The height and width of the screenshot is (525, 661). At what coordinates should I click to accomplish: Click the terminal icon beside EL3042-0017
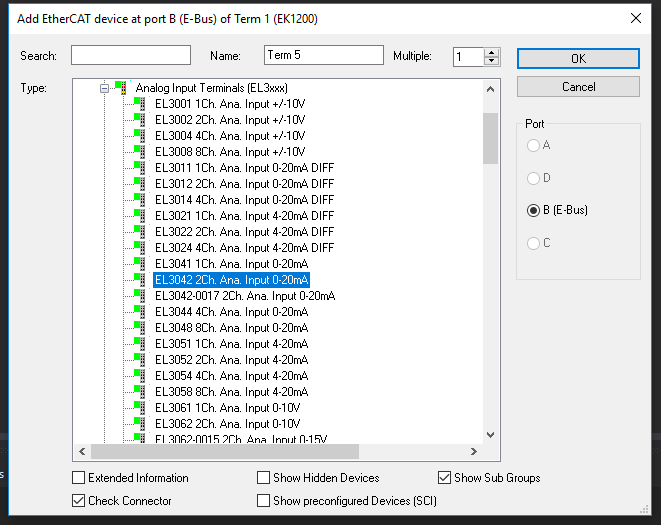(x=140, y=296)
